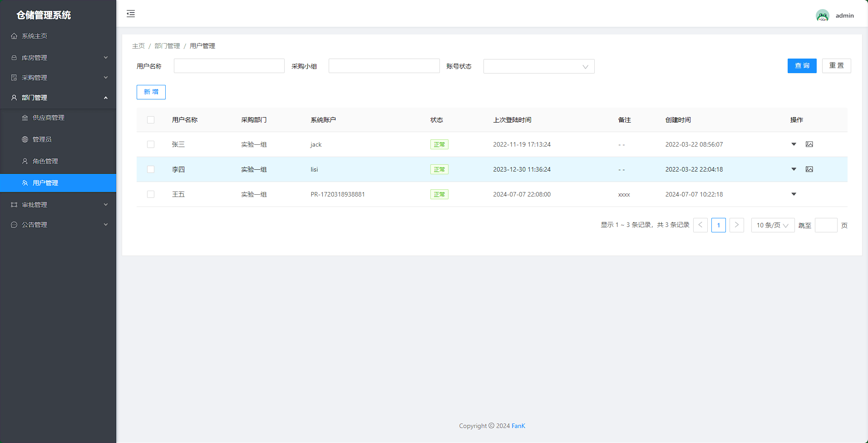Click the 管理员 globe icon
Viewport: 868px width, 443px height.
coord(25,139)
